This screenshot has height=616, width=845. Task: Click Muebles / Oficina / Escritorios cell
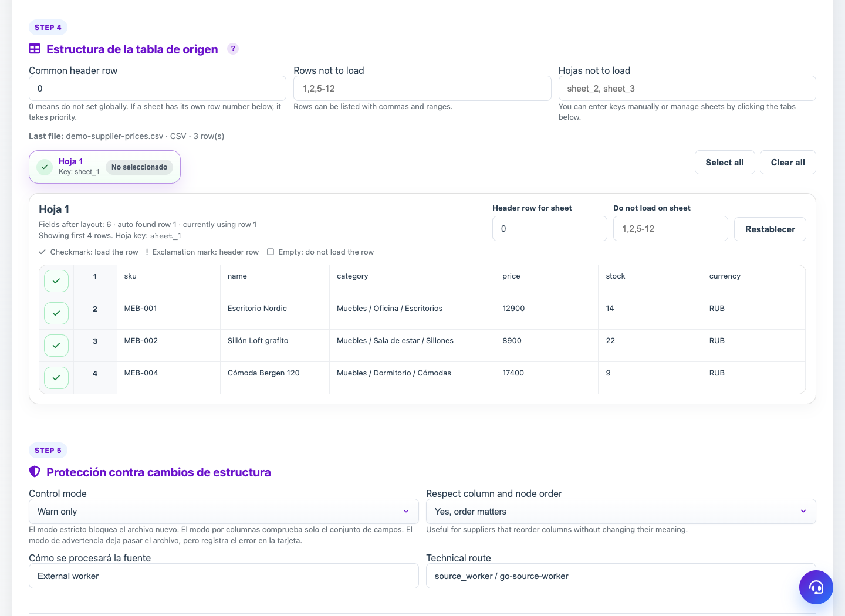[412, 313]
